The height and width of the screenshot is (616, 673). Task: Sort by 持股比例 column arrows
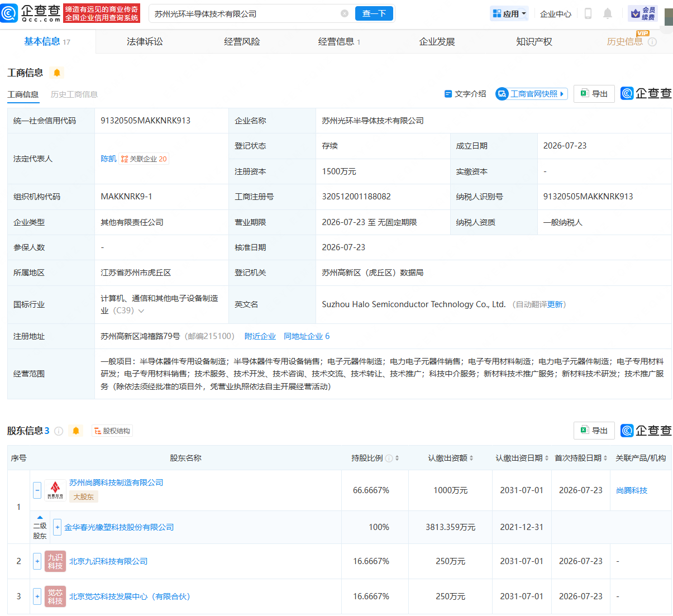(x=397, y=458)
